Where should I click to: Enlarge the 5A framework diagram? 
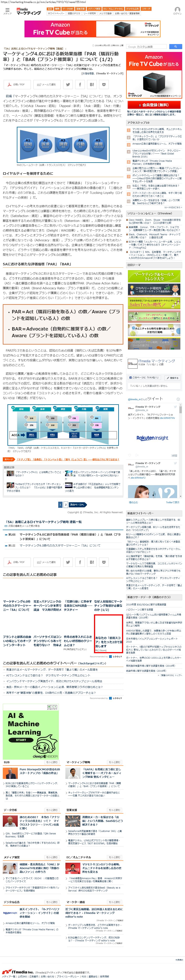point(63,145)
